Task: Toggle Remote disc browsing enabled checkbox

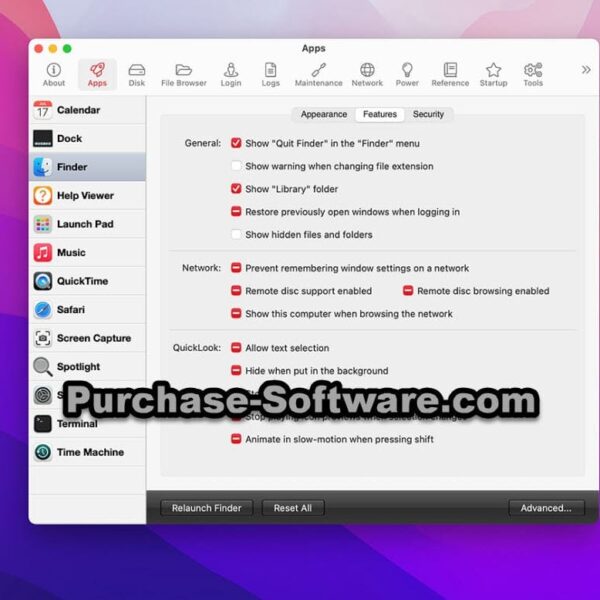Action: pos(408,291)
